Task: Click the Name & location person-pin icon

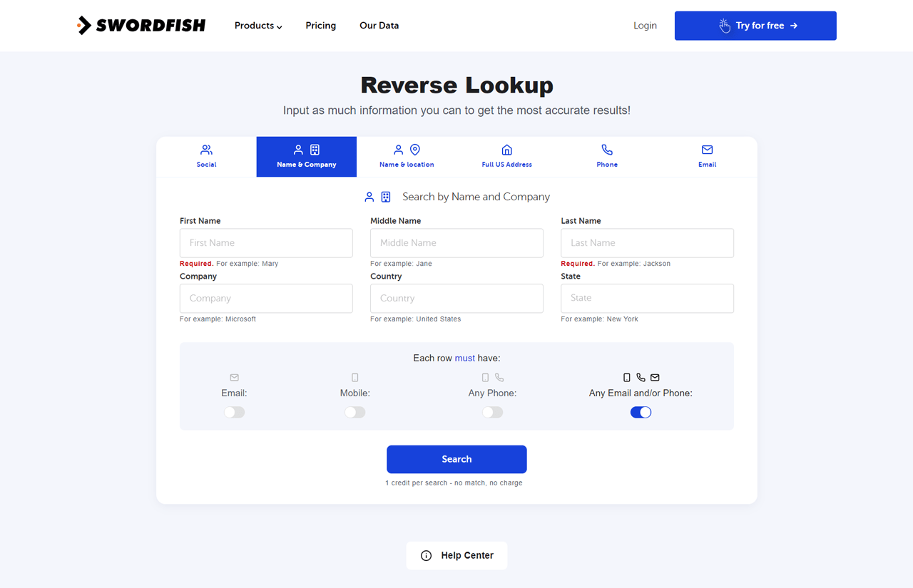Action: tap(406, 150)
